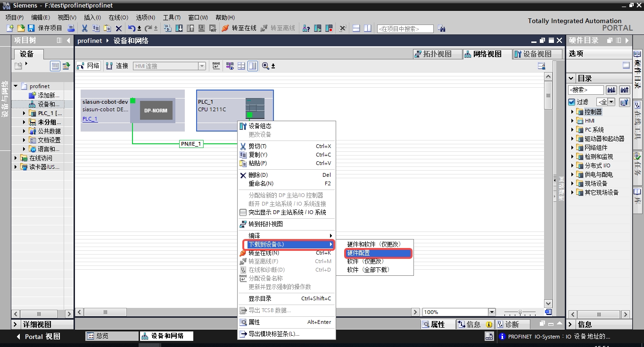Click the Accessible devices icon in the toolbar
The image size is (644, 347).
[306, 28]
